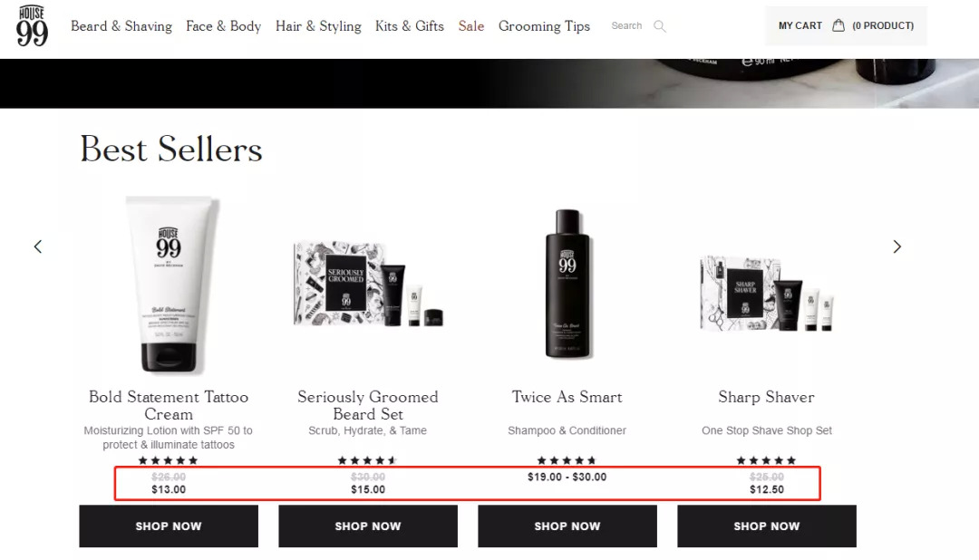The width and height of the screenshot is (979, 560).
Task: Go to previous best sellers slide
Action: pos(38,246)
